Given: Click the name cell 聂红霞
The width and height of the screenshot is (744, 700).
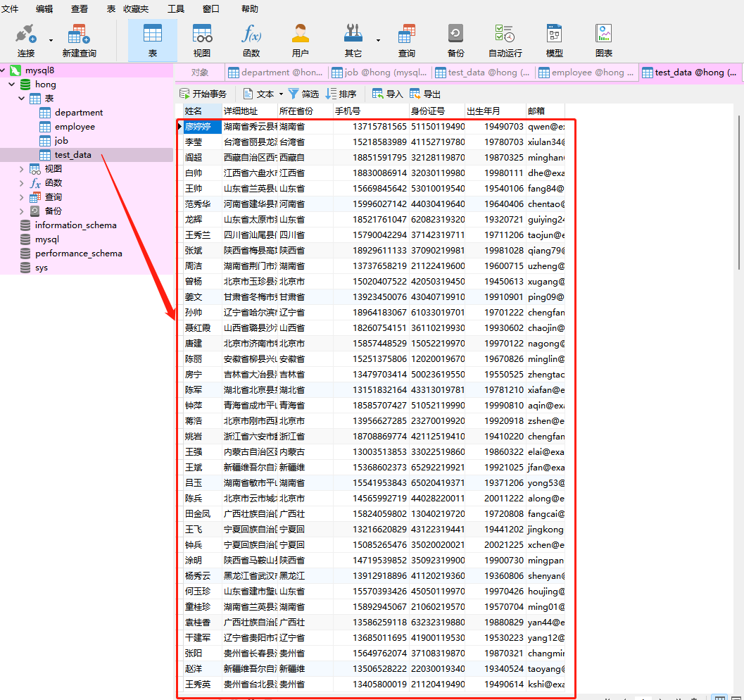Looking at the screenshot, I should tap(203, 328).
